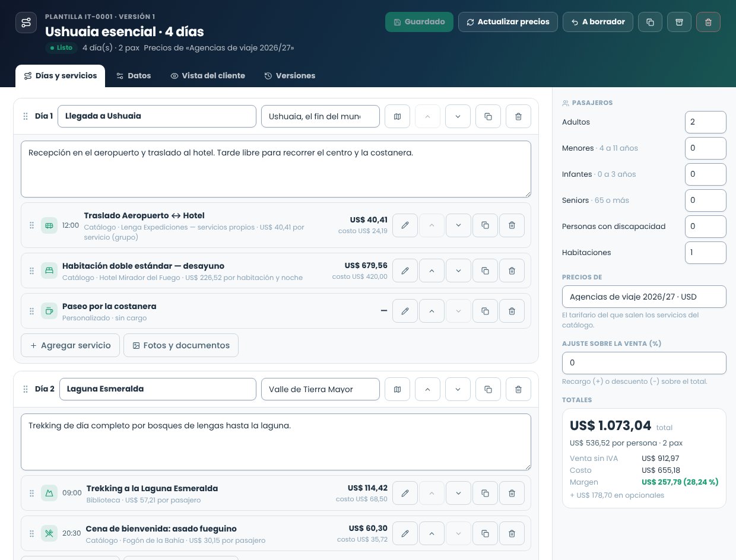Click the bed icon of Habitación doble
The height and width of the screenshot is (560, 736).
point(49,271)
